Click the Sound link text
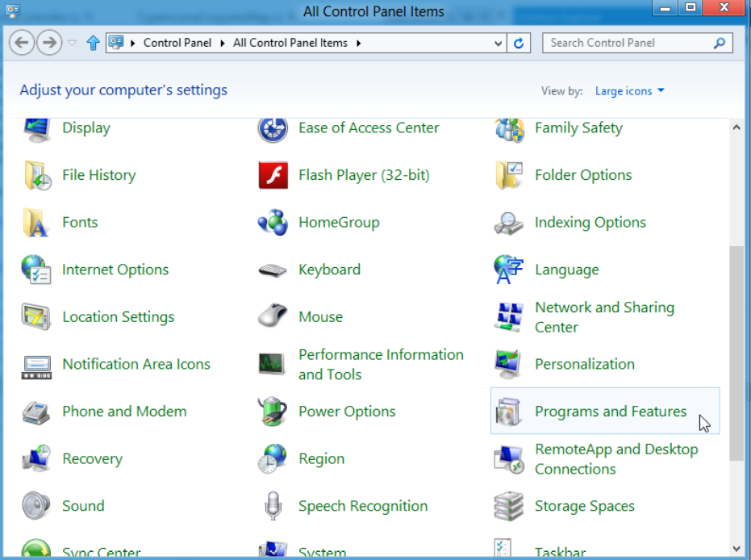 83,506
